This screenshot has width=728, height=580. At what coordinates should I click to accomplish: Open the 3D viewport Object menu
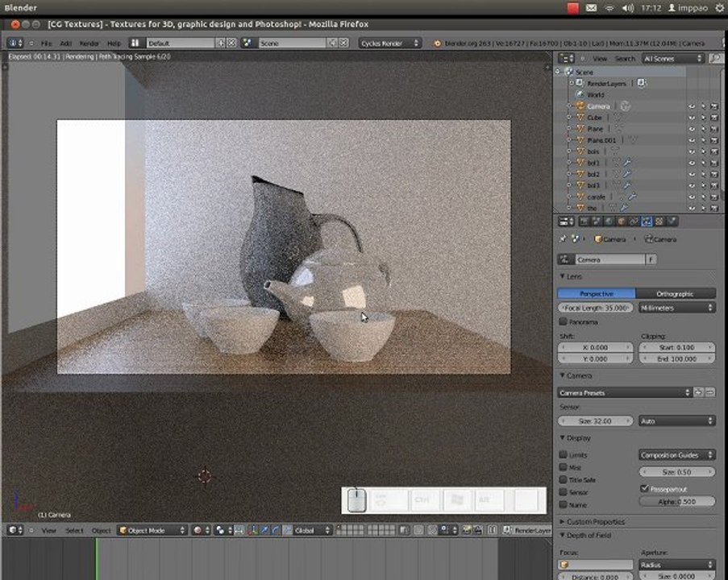[x=102, y=530]
